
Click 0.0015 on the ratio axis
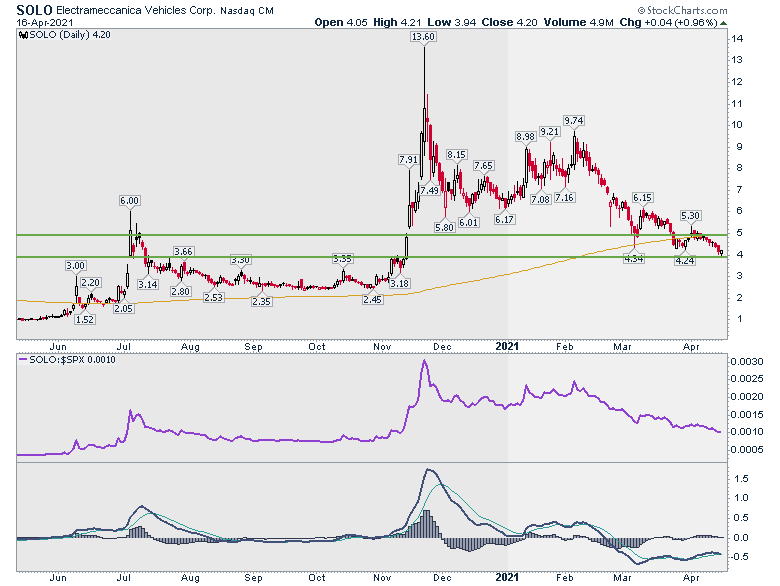(x=746, y=414)
